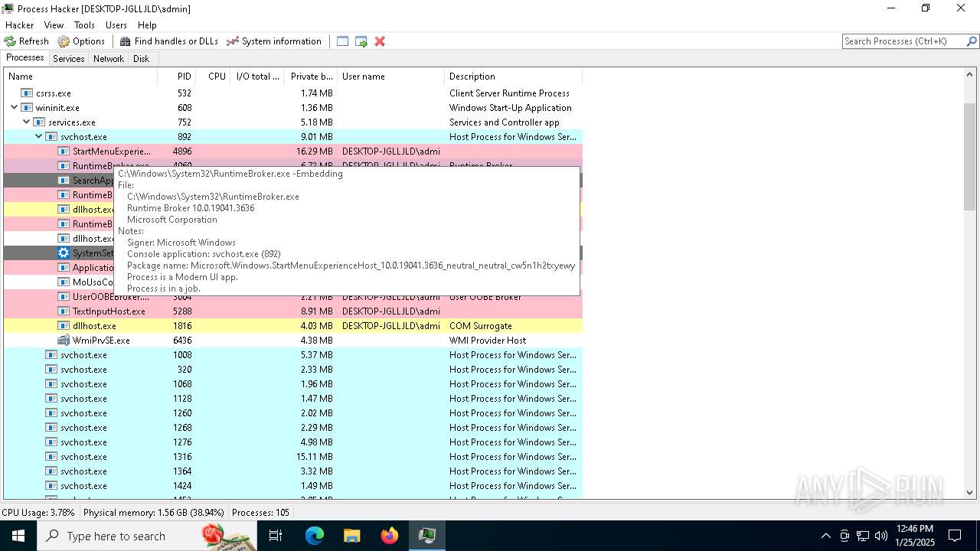Select svchost.exe PID 1424 row
Viewport: 980px width, 551px height.
293,486
